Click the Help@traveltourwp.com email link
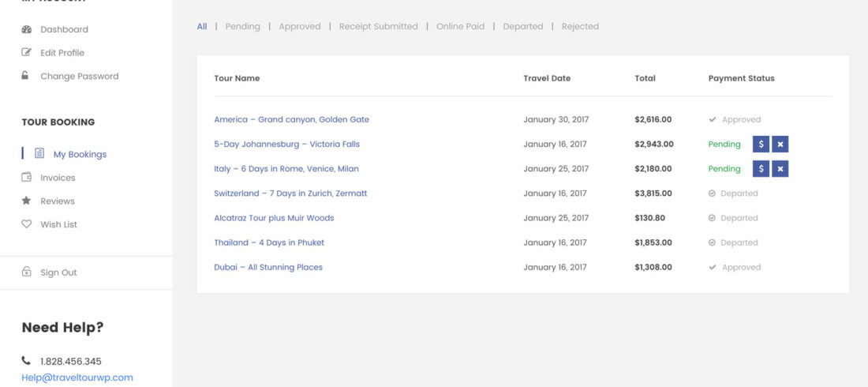The height and width of the screenshot is (387, 868). (x=77, y=378)
